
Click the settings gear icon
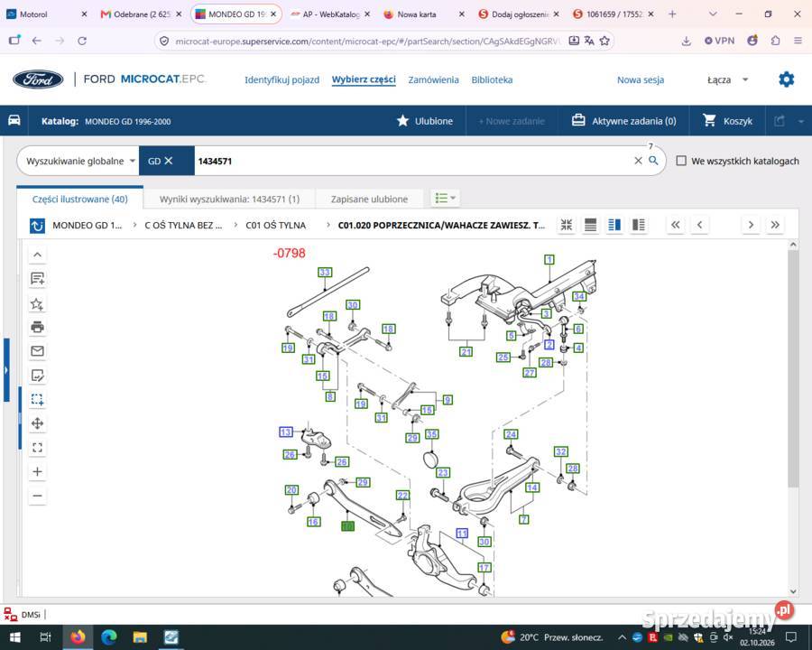point(786,79)
